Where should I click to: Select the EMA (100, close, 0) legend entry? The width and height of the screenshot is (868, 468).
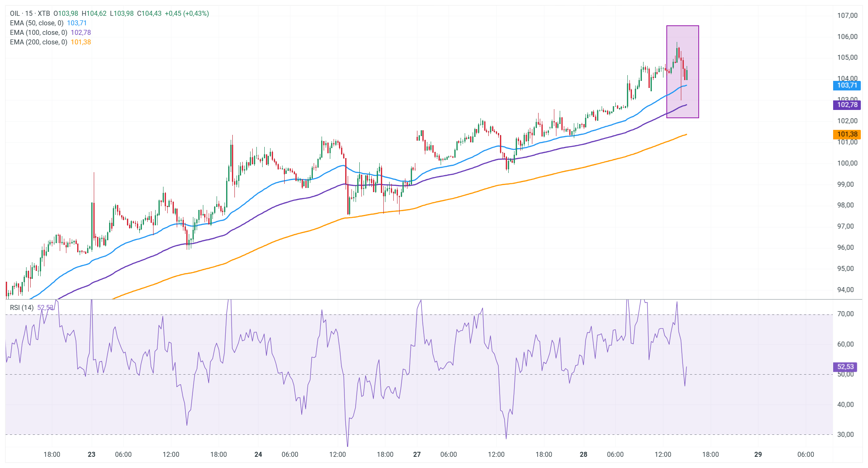[38, 32]
